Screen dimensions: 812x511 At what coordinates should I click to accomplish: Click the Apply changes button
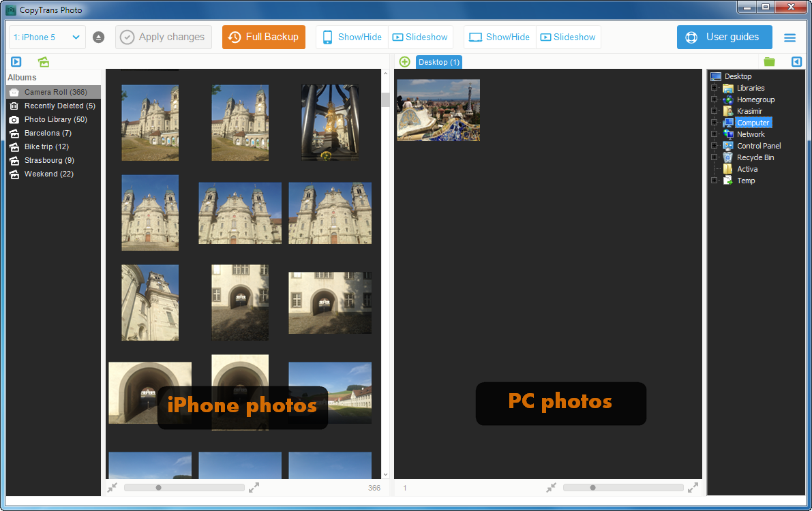pyautogui.click(x=164, y=37)
